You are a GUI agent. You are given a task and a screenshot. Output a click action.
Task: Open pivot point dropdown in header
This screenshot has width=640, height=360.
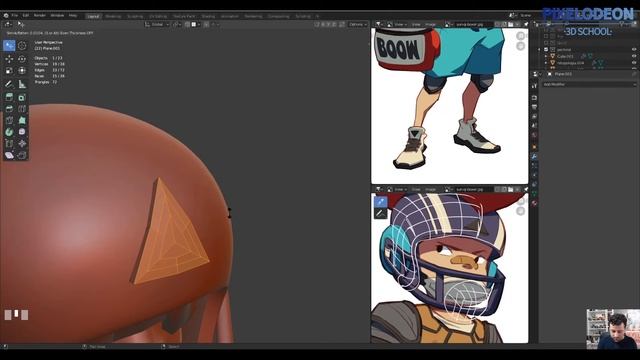point(177,24)
